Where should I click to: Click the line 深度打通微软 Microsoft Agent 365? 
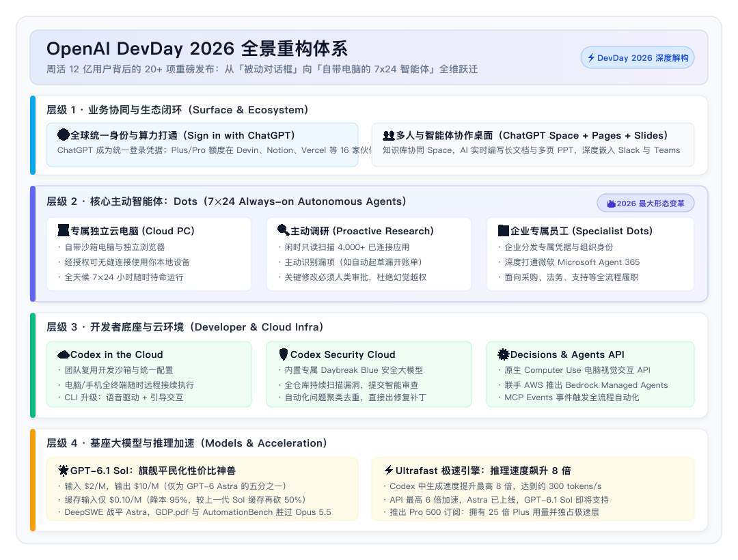tap(569, 262)
